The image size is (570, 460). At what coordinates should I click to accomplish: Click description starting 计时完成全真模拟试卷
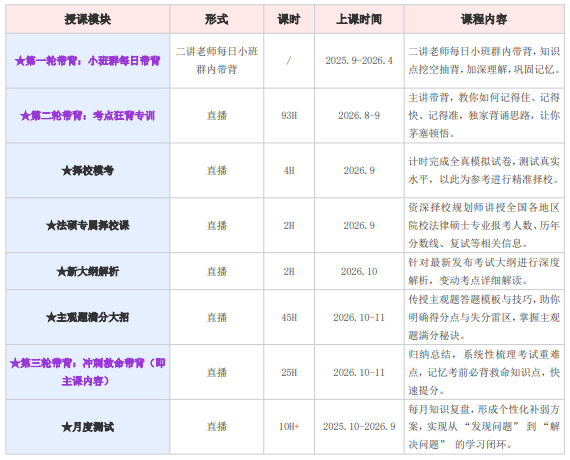pos(484,170)
